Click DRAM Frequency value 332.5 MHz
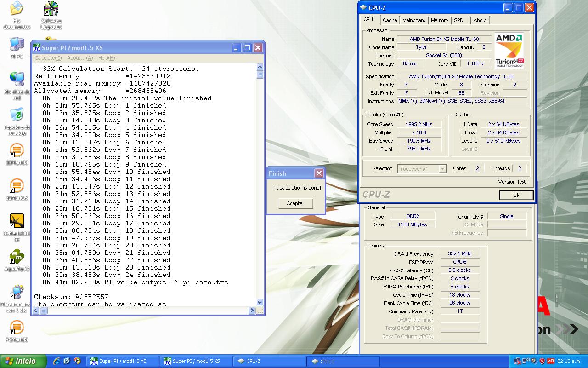 point(460,253)
